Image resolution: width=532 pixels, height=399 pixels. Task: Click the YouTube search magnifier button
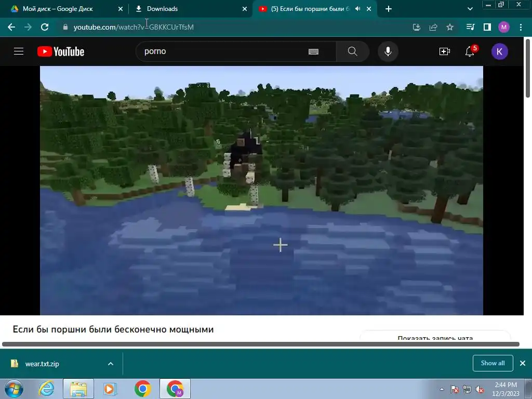coord(353,51)
